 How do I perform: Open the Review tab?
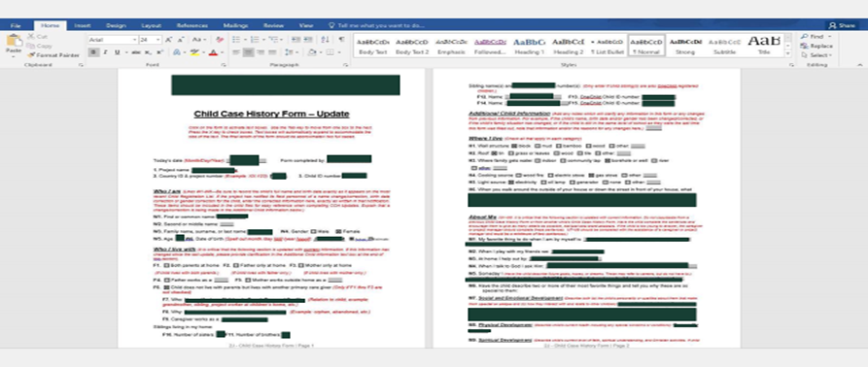[x=273, y=25]
